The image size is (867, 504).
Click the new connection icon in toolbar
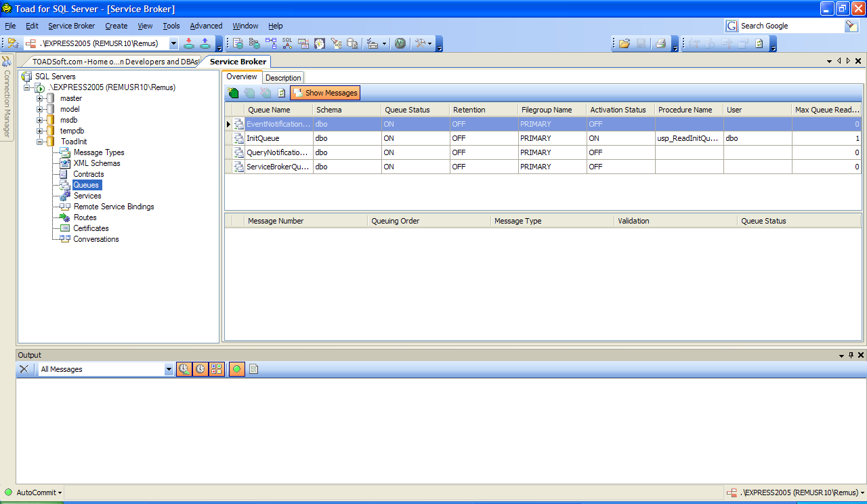[13, 43]
